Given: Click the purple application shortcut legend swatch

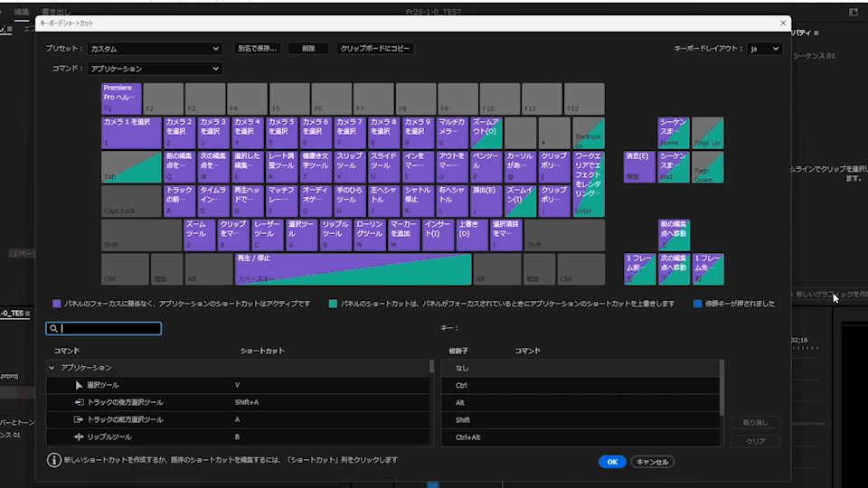Looking at the screenshot, I should point(56,304).
